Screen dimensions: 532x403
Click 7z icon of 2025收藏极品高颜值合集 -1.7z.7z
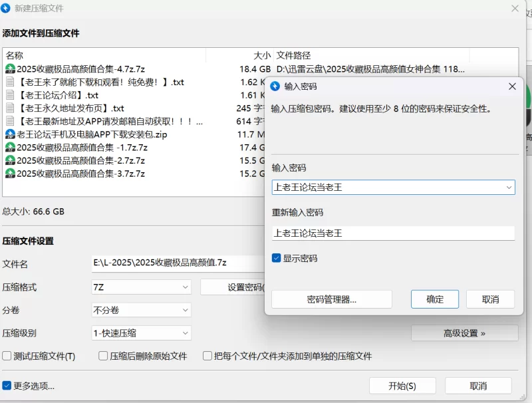(10, 147)
